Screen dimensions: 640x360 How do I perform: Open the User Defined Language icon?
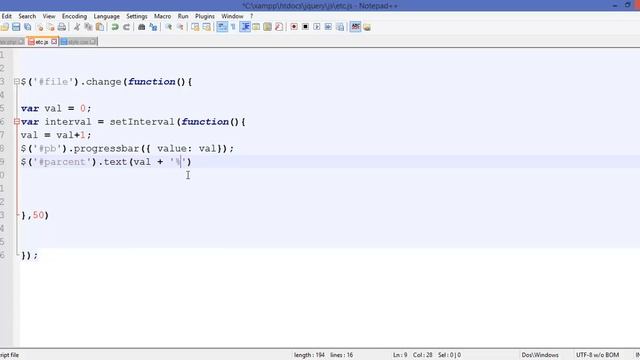[x=256, y=27]
